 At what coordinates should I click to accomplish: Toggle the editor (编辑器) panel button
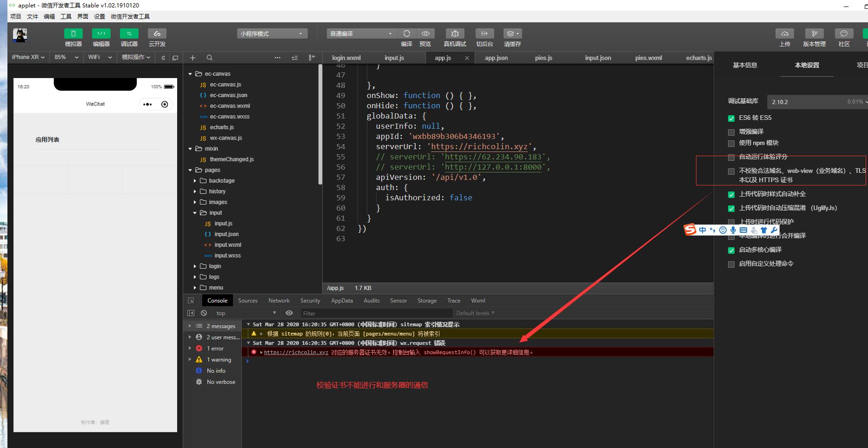pyautogui.click(x=101, y=33)
